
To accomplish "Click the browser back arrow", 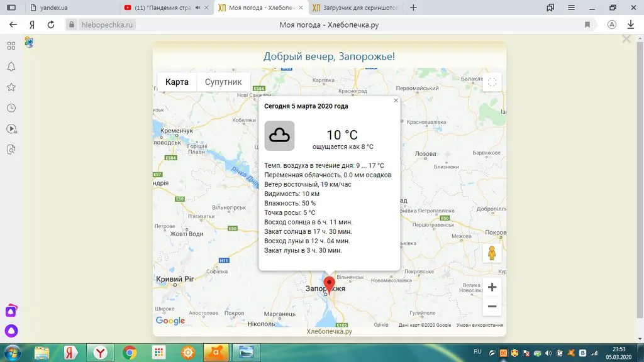I will click(13, 25).
